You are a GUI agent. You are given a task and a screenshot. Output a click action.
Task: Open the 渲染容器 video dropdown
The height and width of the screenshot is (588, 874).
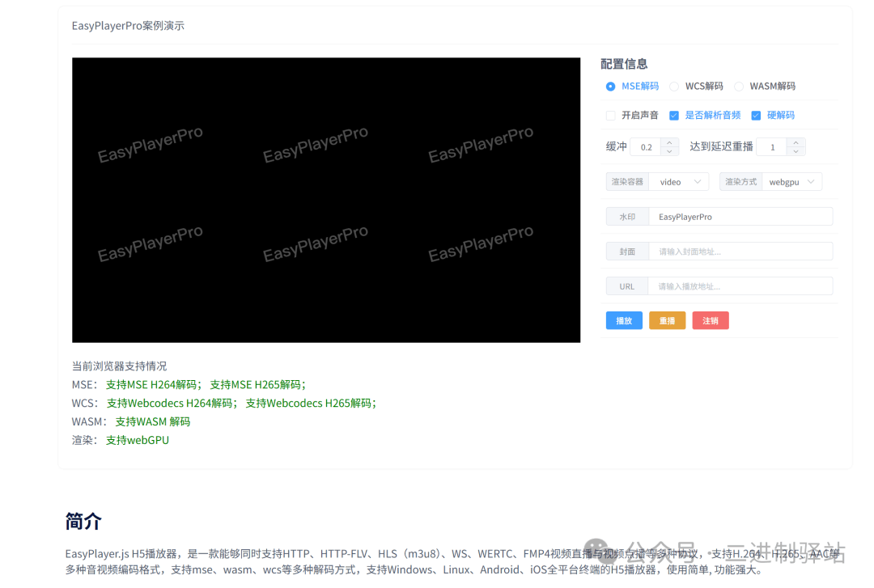678,182
